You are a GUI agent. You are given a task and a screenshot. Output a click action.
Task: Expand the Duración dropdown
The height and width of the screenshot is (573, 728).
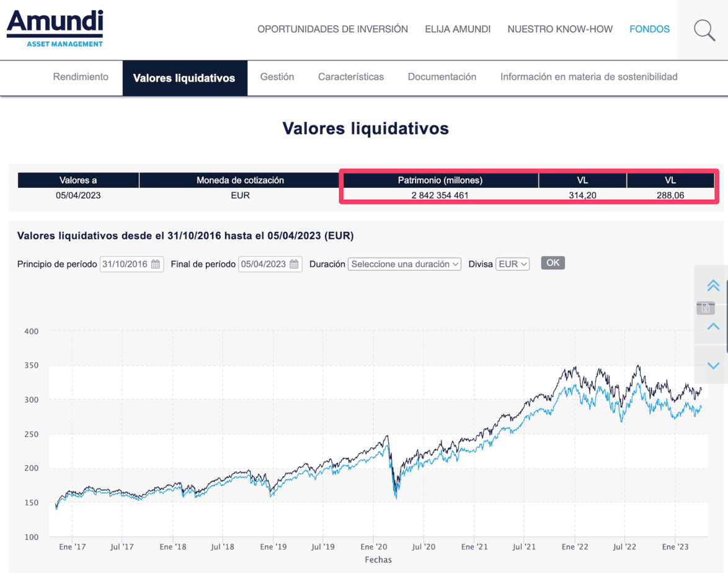click(404, 264)
